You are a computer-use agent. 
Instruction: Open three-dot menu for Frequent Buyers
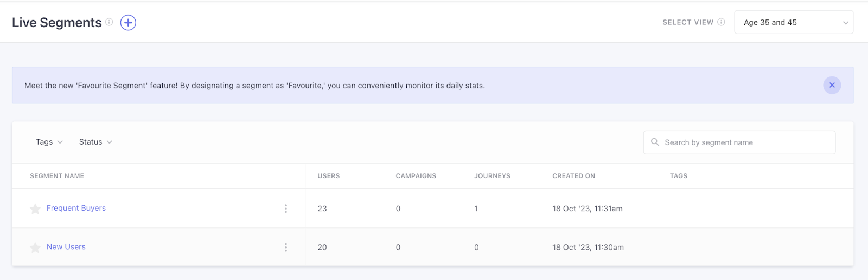(286, 209)
